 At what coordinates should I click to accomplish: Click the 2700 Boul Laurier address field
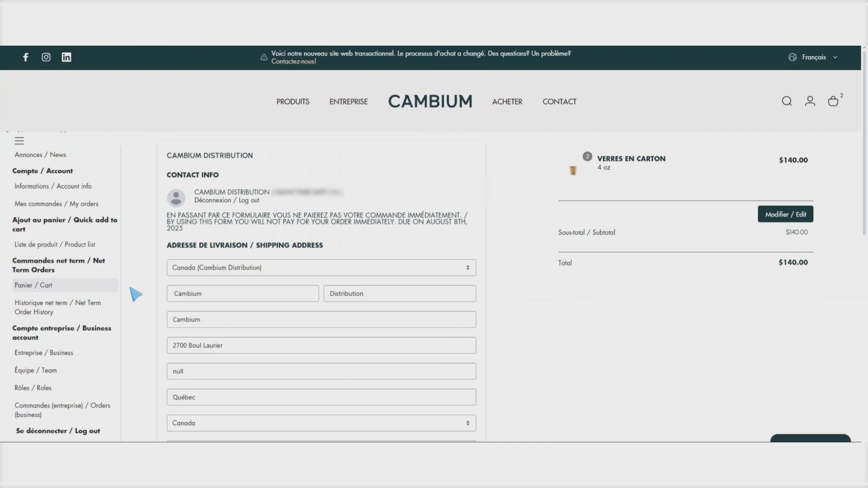[x=321, y=345]
